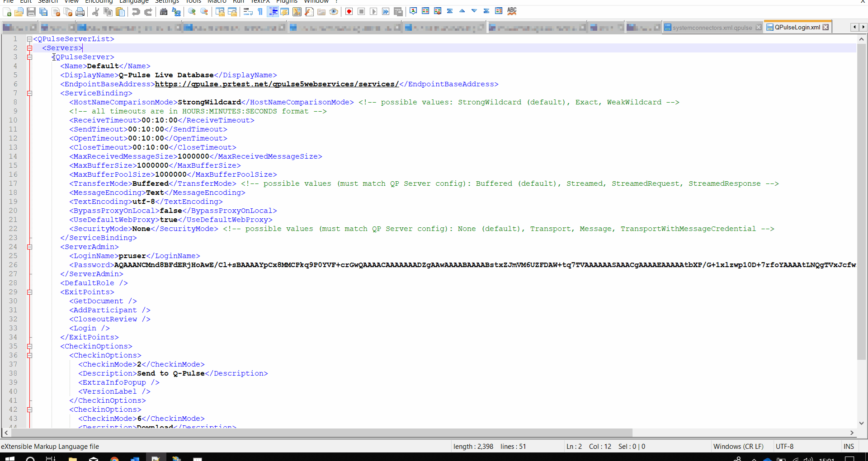Open the Plugins menu

click(x=287, y=1)
